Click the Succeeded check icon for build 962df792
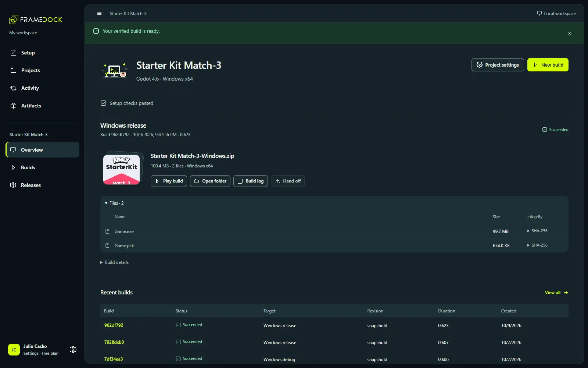588x368 pixels. coord(178,325)
